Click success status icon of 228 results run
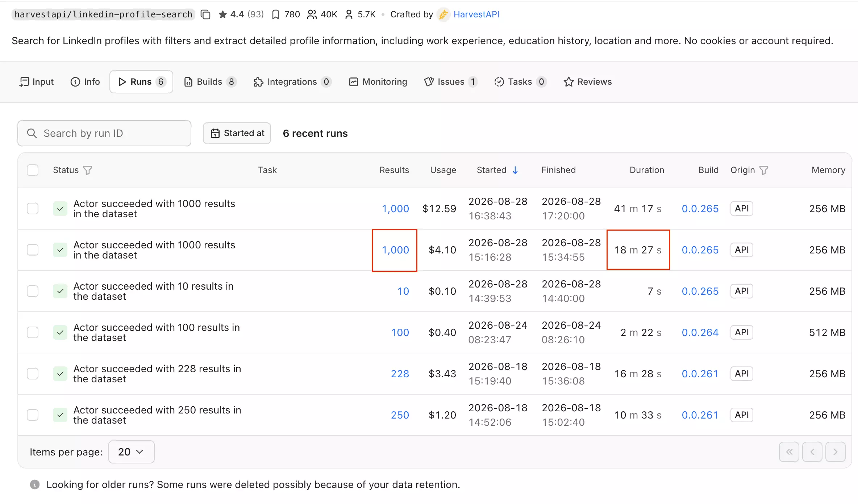This screenshot has width=858, height=504. pyautogui.click(x=60, y=374)
